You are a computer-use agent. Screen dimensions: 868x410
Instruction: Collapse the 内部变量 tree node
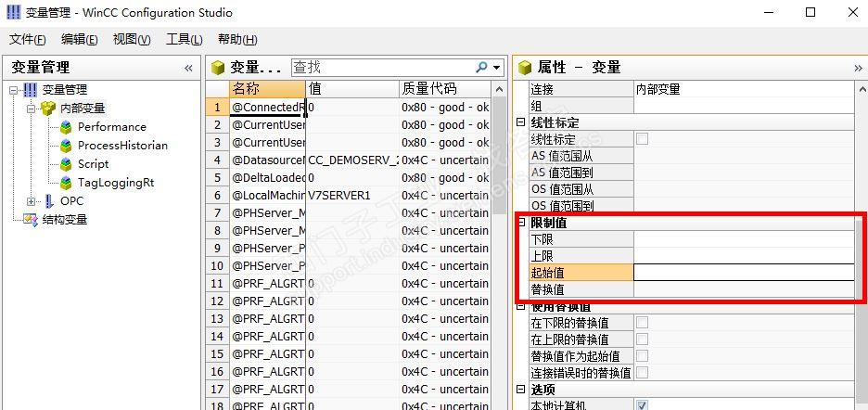(32, 108)
